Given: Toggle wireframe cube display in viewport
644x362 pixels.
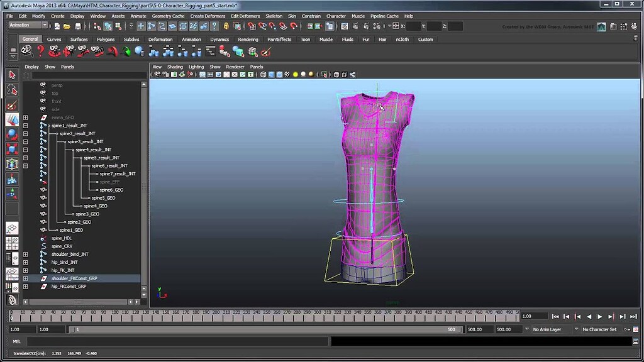Looking at the screenshot, I should pyautogui.click(x=263, y=75).
